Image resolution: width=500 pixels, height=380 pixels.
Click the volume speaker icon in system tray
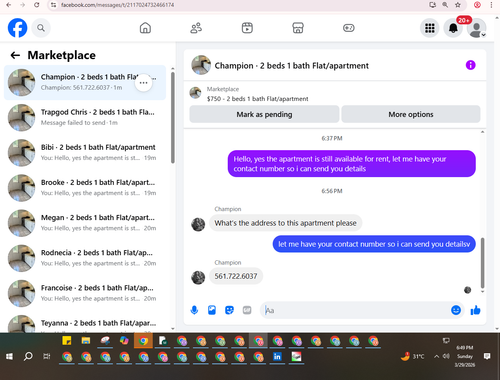pos(446,357)
